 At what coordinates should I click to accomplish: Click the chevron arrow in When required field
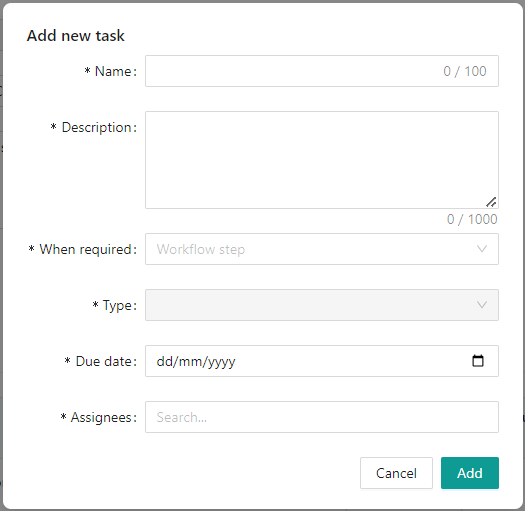(481, 249)
